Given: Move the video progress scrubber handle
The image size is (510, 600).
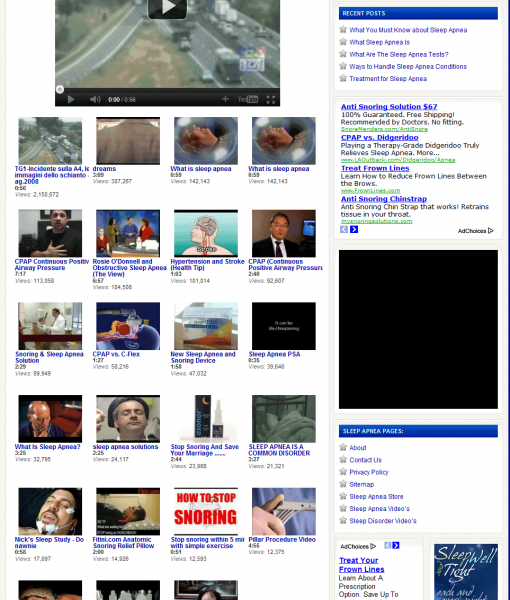Looking at the screenshot, I should click(60, 90).
